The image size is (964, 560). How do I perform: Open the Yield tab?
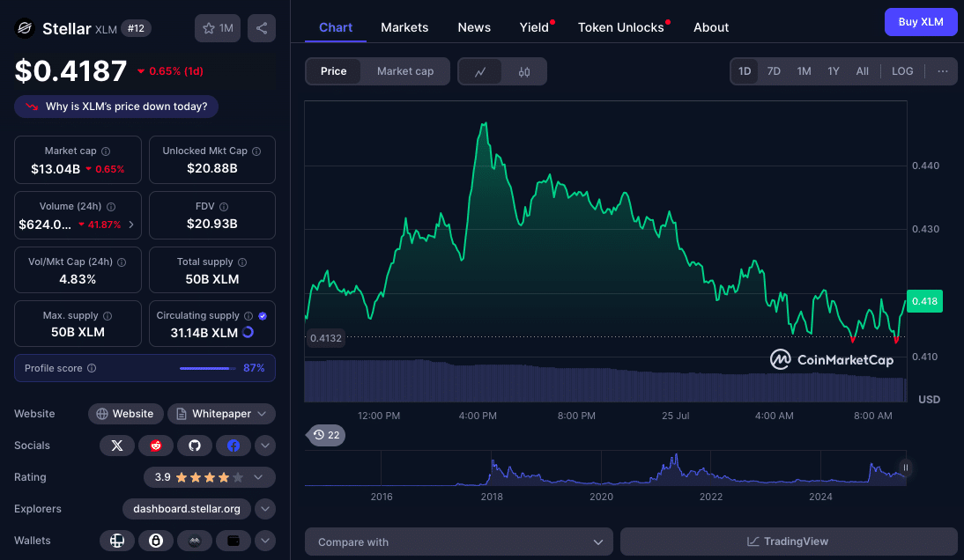click(x=534, y=27)
